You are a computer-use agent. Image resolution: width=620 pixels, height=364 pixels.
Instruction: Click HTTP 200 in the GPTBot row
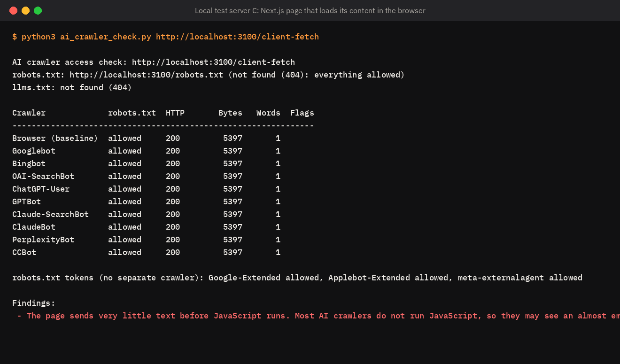[173, 201]
